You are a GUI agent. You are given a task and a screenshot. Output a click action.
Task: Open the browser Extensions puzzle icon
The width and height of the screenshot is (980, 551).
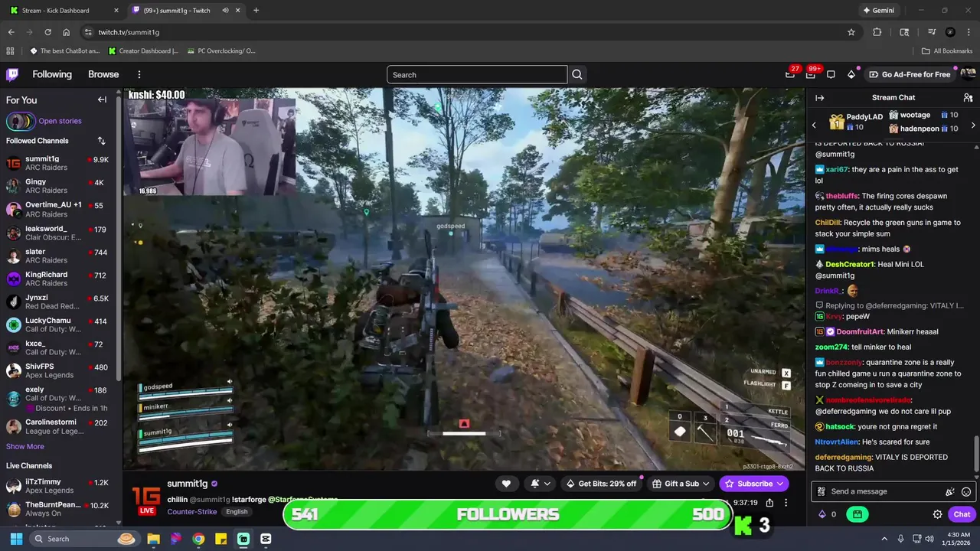click(x=877, y=32)
